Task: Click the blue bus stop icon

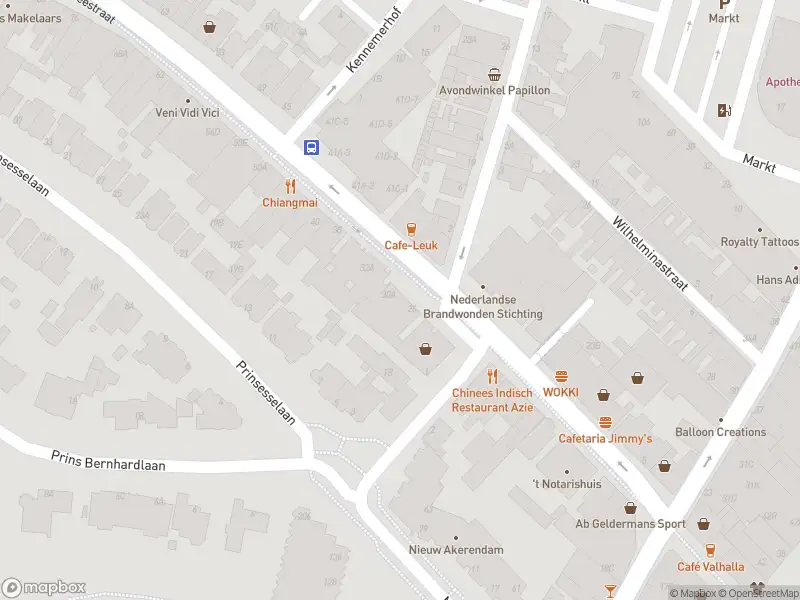Action: [x=312, y=147]
